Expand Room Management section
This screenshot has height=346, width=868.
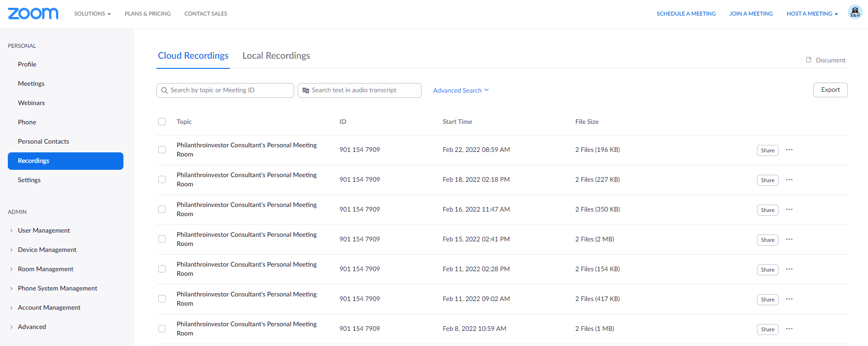[45, 269]
